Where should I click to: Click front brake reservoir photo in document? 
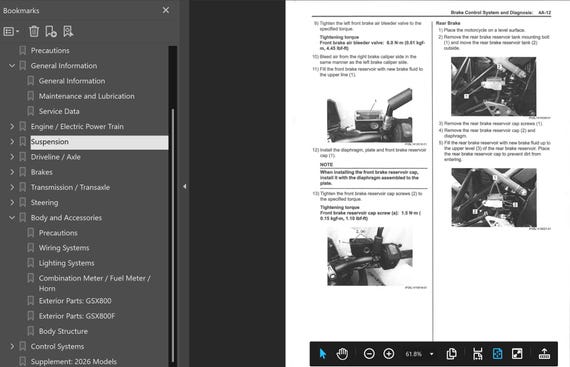click(x=370, y=115)
